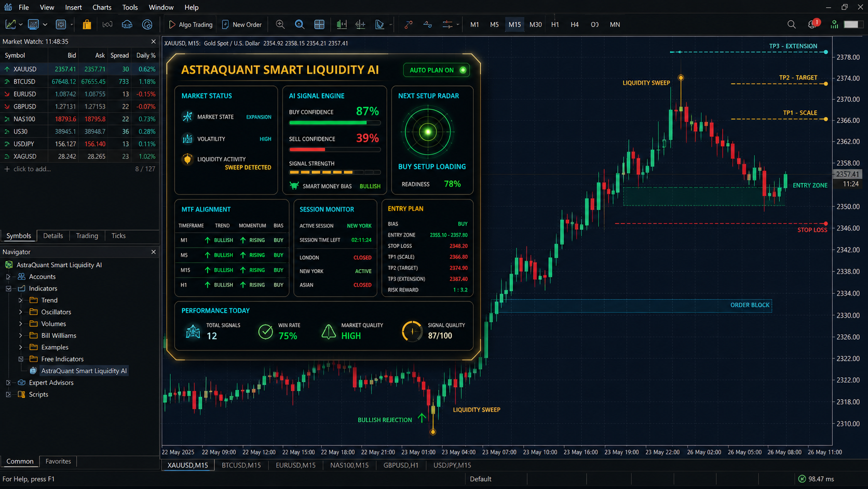Image resolution: width=868 pixels, height=489 pixels.
Task: Click the blue spiral icon in toolbar
Action: pos(147,24)
